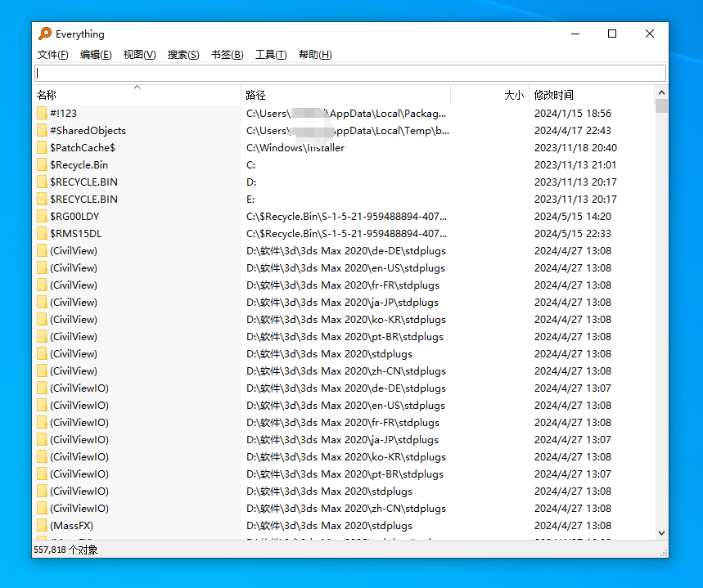The width and height of the screenshot is (703, 588).
Task: Click C: path of $Recycle.Bin
Action: [x=250, y=165]
